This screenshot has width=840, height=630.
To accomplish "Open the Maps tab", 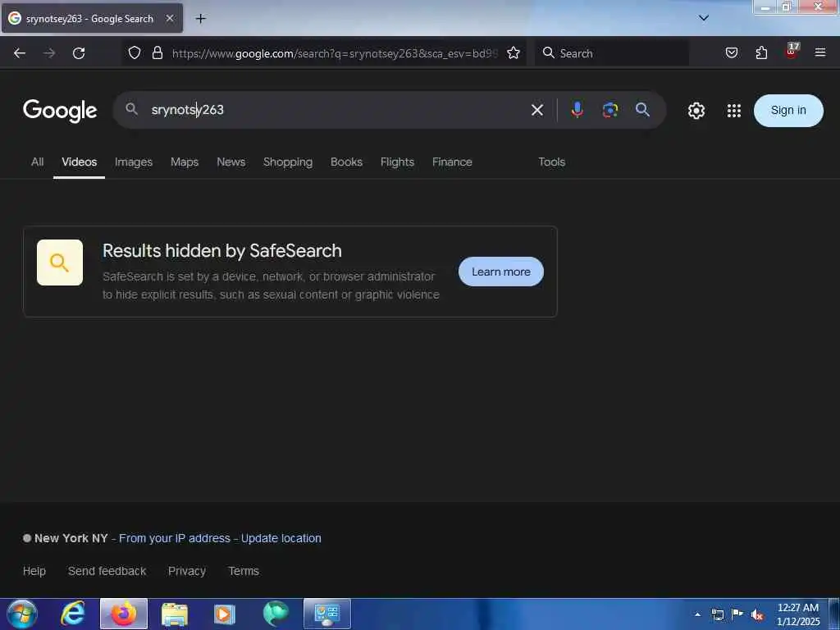I will (x=185, y=162).
